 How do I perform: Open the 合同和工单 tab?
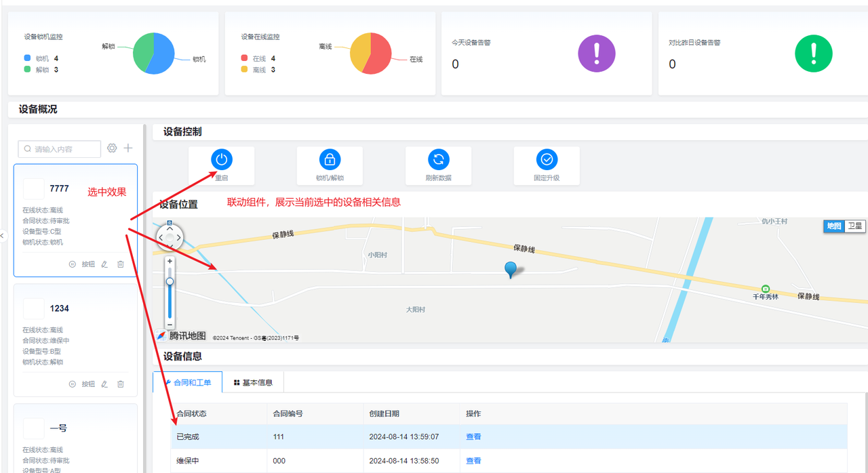coord(188,383)
